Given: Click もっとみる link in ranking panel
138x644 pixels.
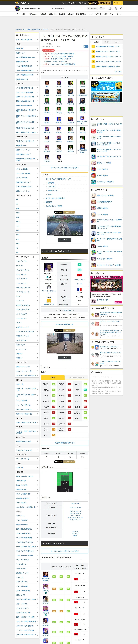Looking at the screenshot, I should [118, 72].
